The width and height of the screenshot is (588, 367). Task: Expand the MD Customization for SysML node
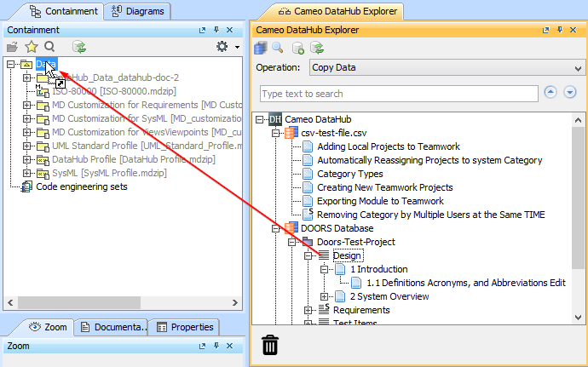[26, 118]
